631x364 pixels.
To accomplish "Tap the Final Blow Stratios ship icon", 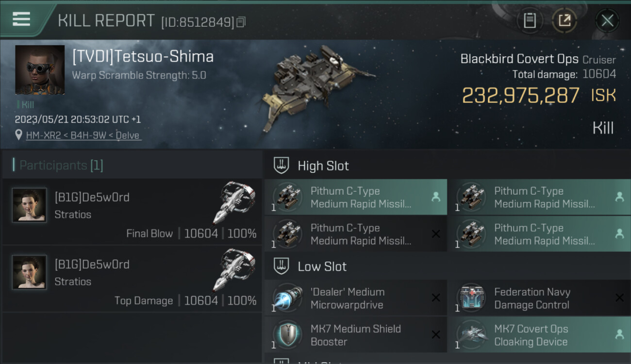I will click(234, 203).
